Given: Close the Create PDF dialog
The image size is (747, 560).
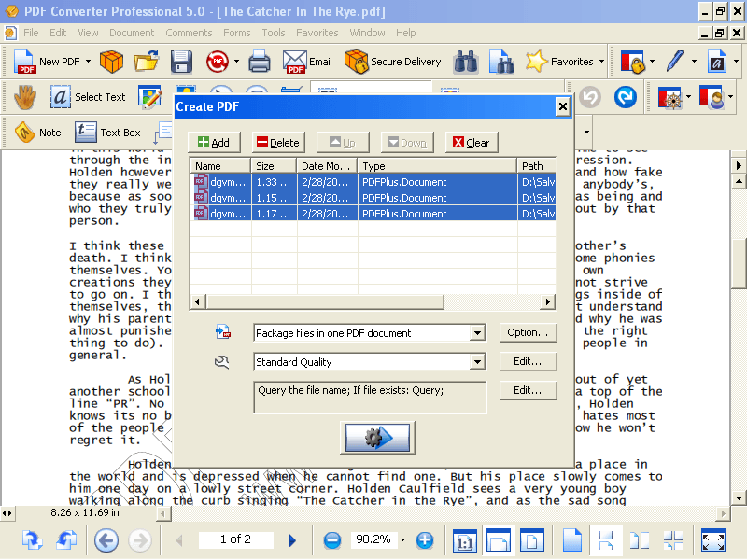Looking at the screenshot, I should pos(563,106).
